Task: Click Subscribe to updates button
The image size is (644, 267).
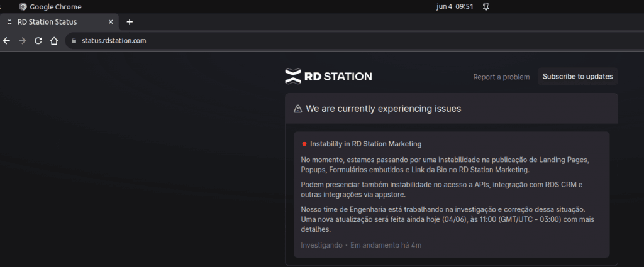Action: click(x=577, y=77)
